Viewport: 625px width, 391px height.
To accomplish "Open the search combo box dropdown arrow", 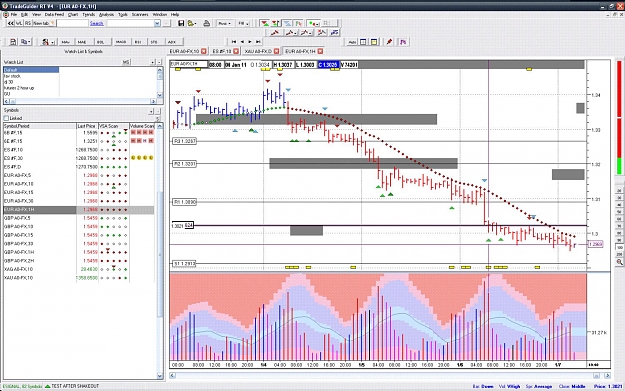I will [157, 24].
